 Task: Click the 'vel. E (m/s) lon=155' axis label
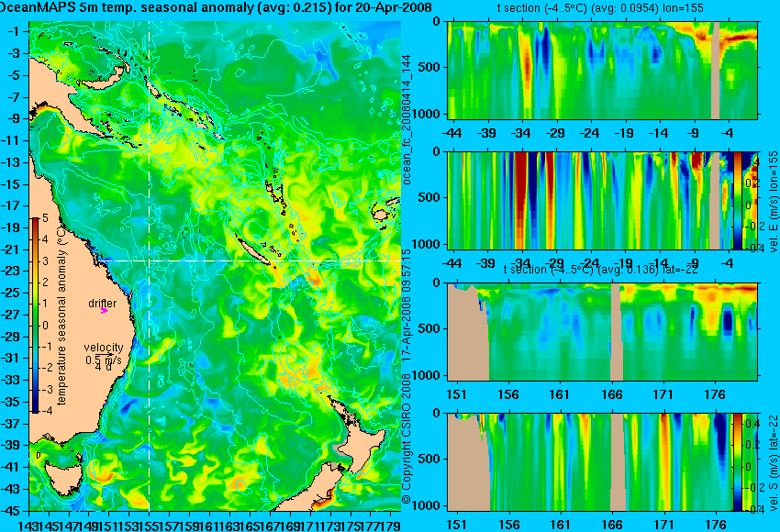[x=774, y=202]
